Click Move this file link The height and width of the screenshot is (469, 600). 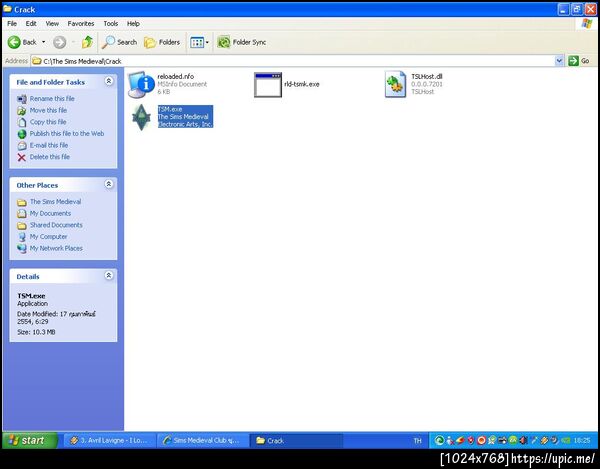pyautogui.click(x=48, y=110)
